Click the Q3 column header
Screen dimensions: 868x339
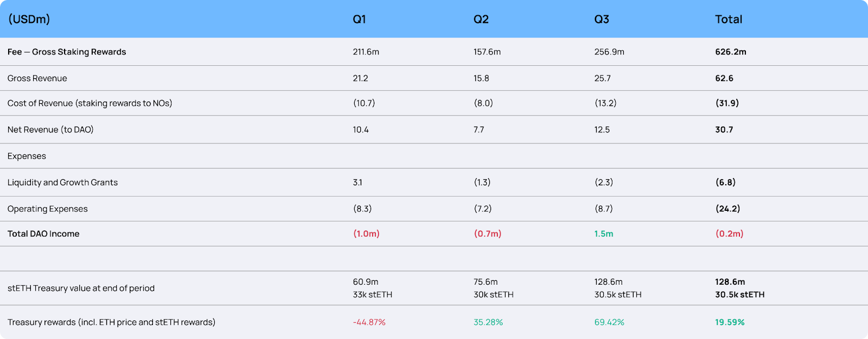[602, 20]
